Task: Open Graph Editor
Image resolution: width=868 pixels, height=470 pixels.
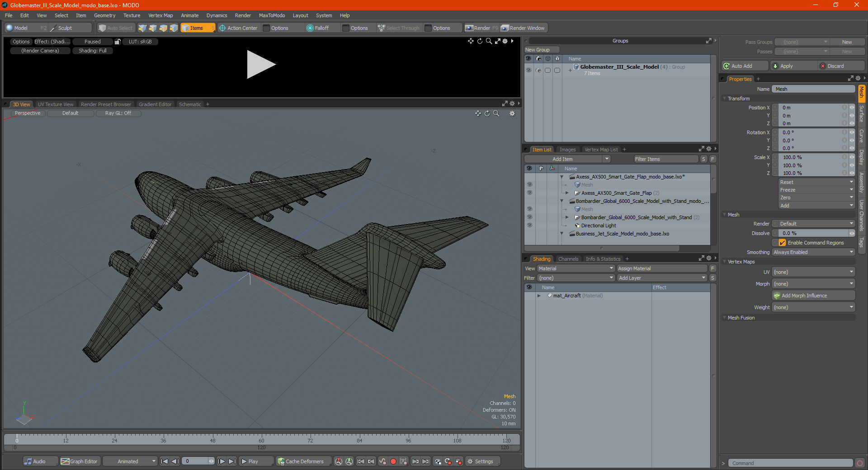Action: coord(80,461)
